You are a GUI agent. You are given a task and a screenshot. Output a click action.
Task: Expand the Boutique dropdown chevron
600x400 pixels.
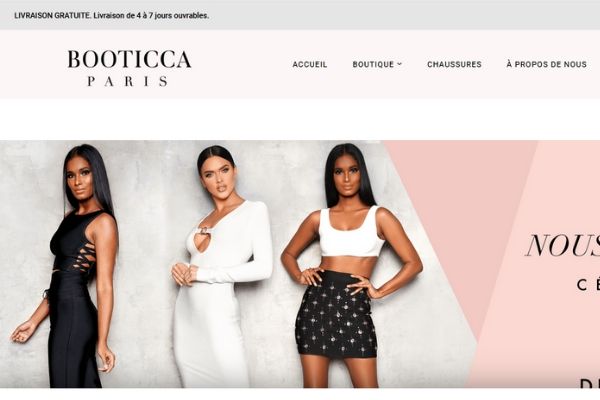point(399,64)
